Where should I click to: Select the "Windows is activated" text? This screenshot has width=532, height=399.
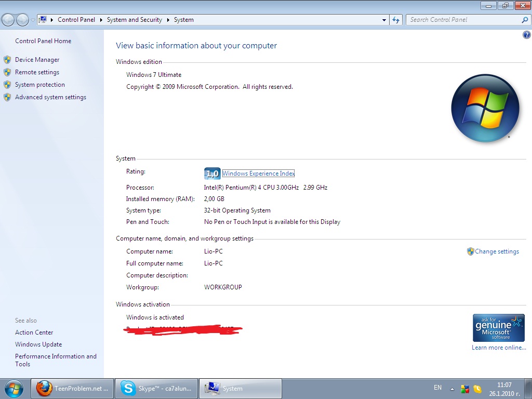155,317
